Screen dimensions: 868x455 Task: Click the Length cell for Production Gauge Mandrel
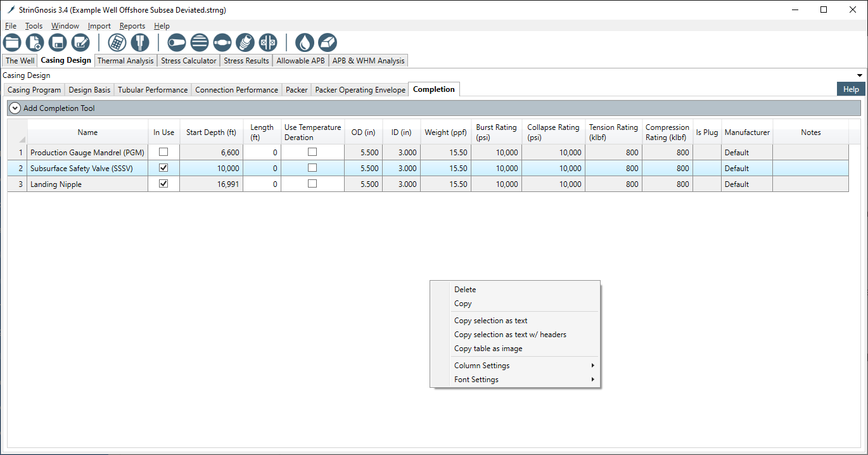tap(262, 152)
